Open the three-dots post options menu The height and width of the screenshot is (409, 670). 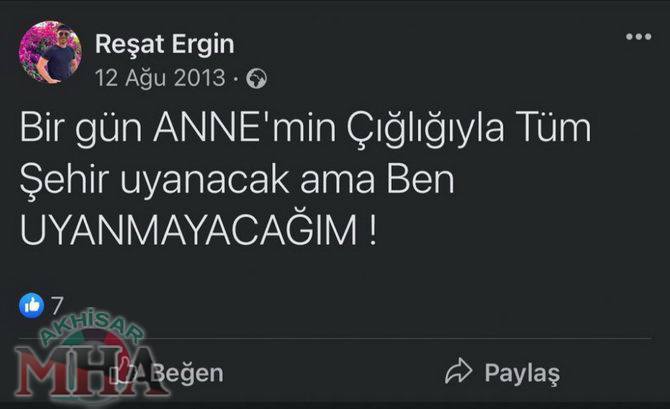coord(638,37)
